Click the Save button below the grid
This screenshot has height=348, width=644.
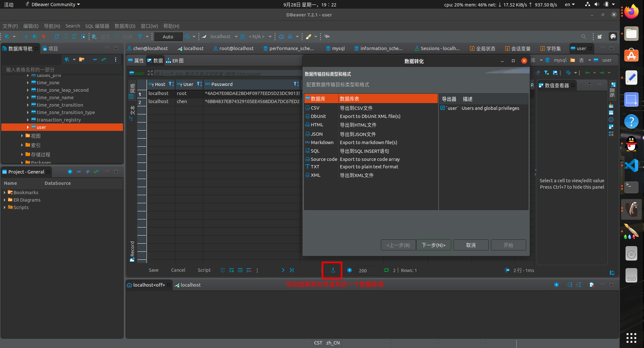153,270
